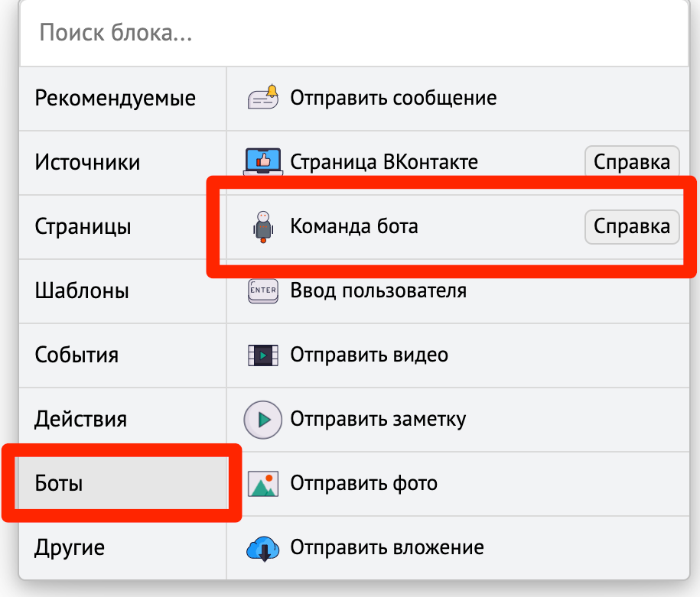Click the picture icon for Отправить фото

pos(263,484)
